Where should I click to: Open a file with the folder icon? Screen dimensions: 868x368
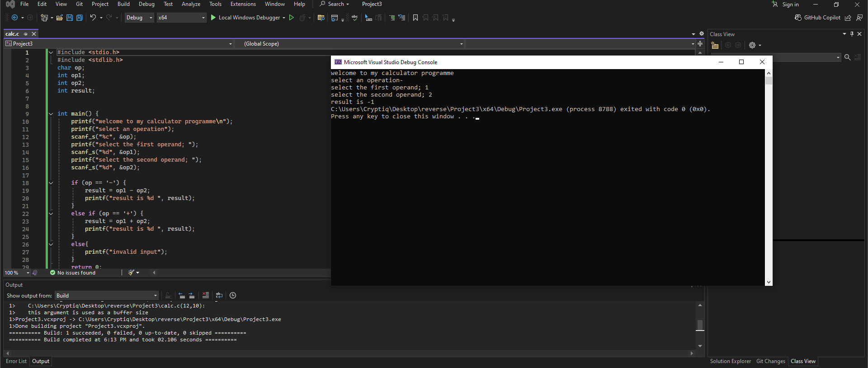[59, 18]
